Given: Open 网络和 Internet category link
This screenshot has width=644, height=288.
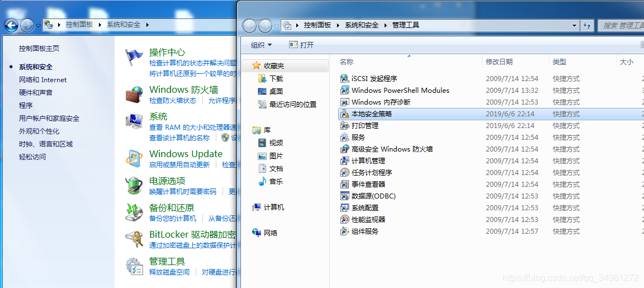Looking at the screenshot, I should pyautogui.click(x=42, y=80).
